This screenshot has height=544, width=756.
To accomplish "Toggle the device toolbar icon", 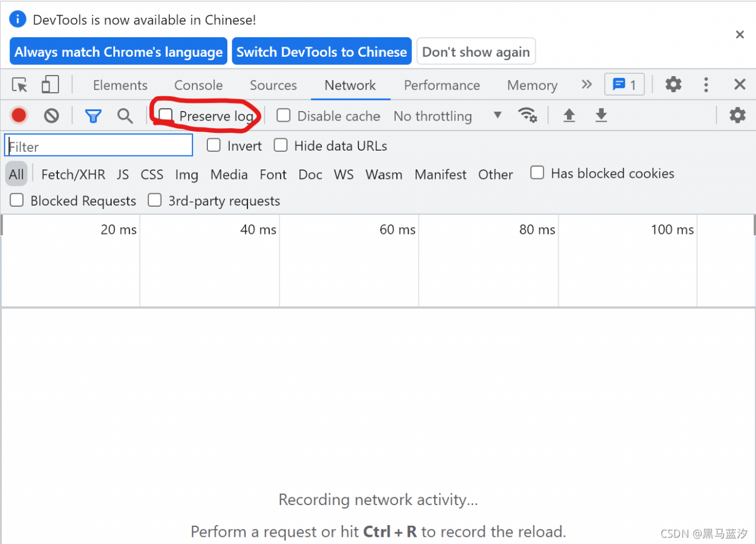I will pyautogui.click(x=50, y=85).
